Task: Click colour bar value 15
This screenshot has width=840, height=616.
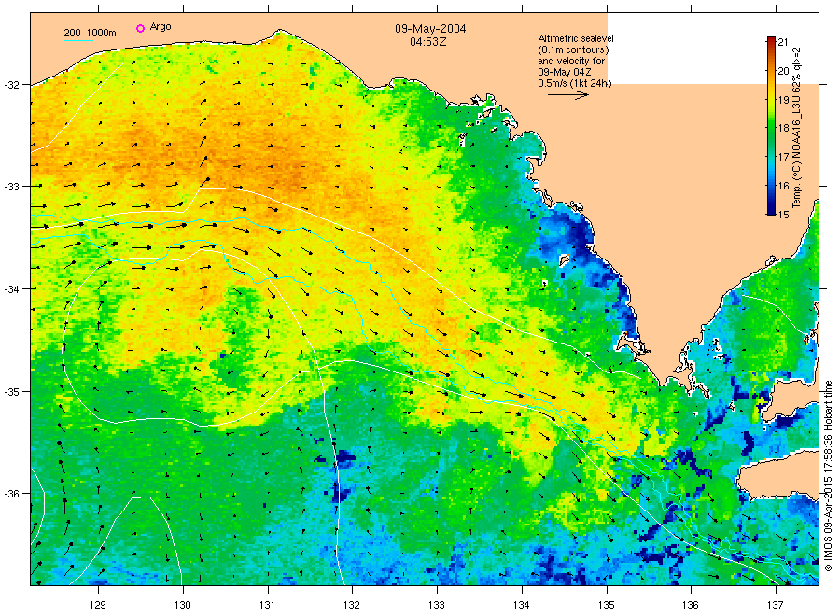Action: click(x=783, y=215)
